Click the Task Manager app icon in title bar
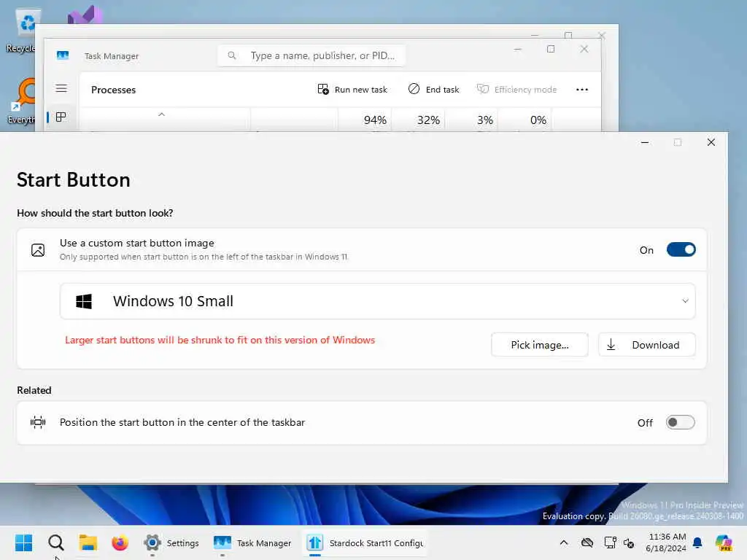The image size is (747, 560). [x=63, y=55]
